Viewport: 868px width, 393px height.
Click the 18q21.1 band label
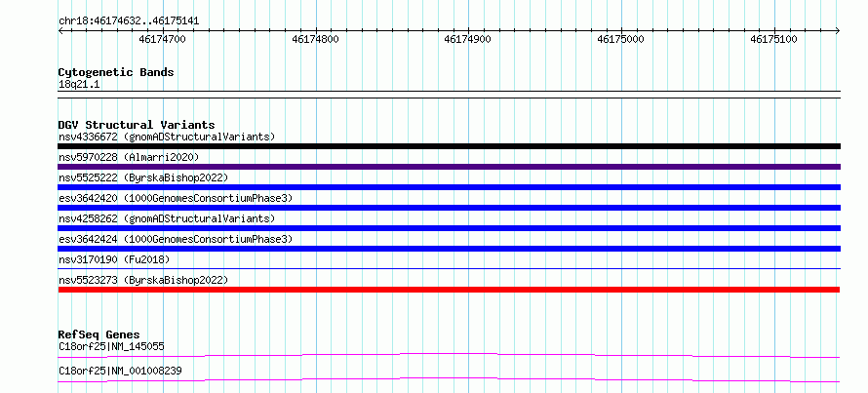[x=79, y=85]
